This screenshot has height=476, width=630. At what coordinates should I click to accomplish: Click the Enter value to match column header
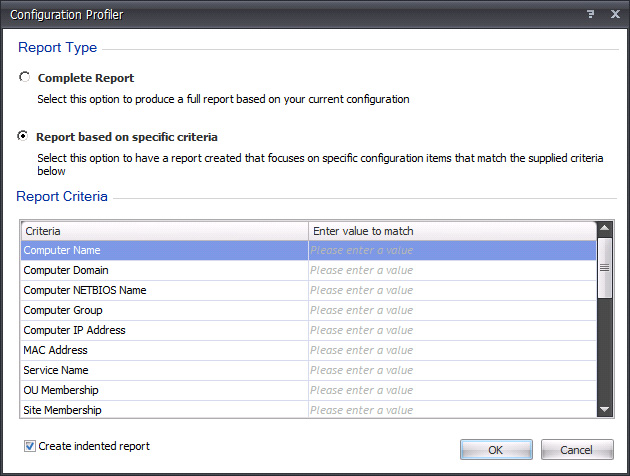[x=451, y=231]
